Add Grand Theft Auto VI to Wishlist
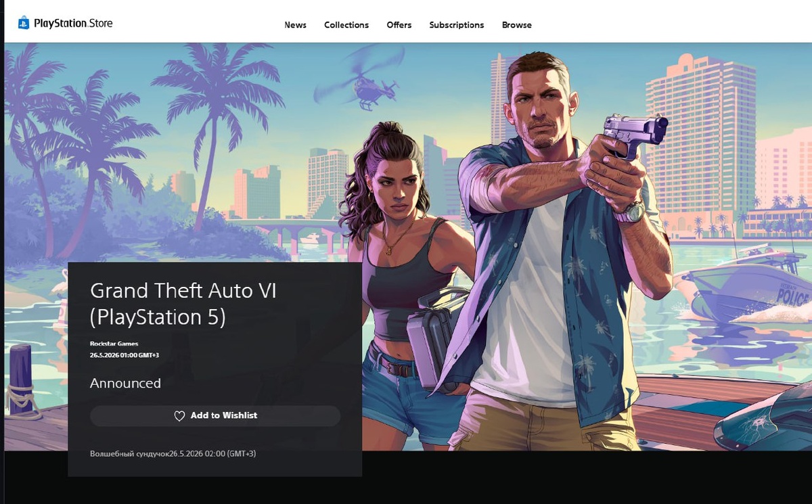 tap(215, 416)
